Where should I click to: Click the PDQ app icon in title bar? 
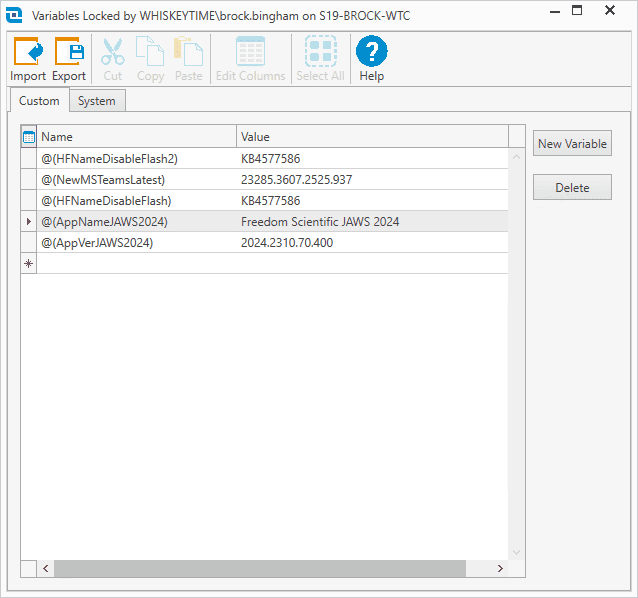tap(14, 15)
